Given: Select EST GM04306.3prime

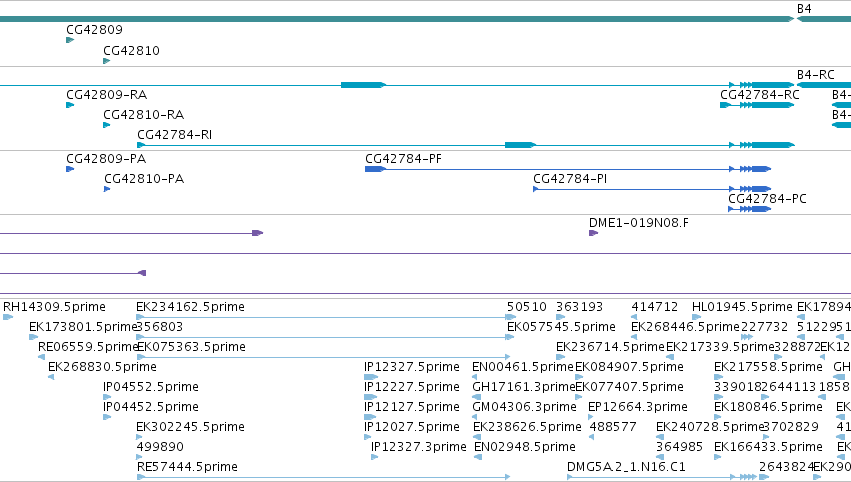Looking at the screenshot, I should tap(525, 408).
